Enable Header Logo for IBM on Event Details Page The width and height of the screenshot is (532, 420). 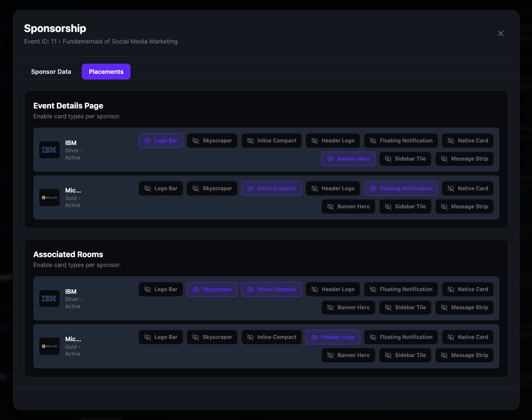pyautogui.click(x=333, y=141)
